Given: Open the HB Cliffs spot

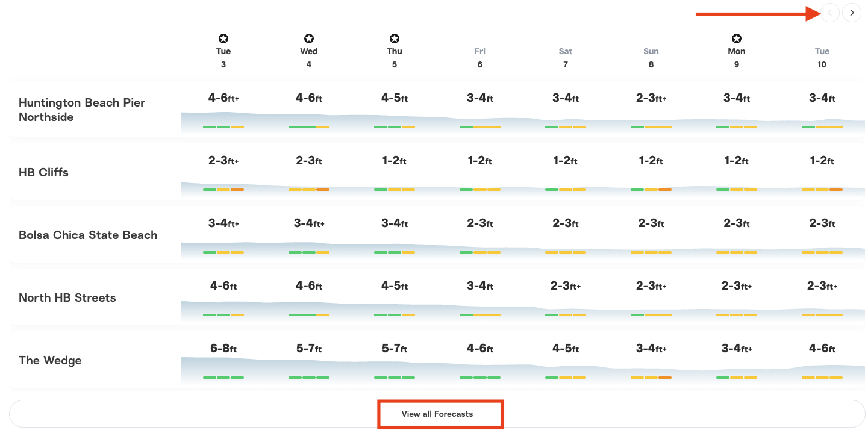Looking at the screenshot, I should [43, 172].
